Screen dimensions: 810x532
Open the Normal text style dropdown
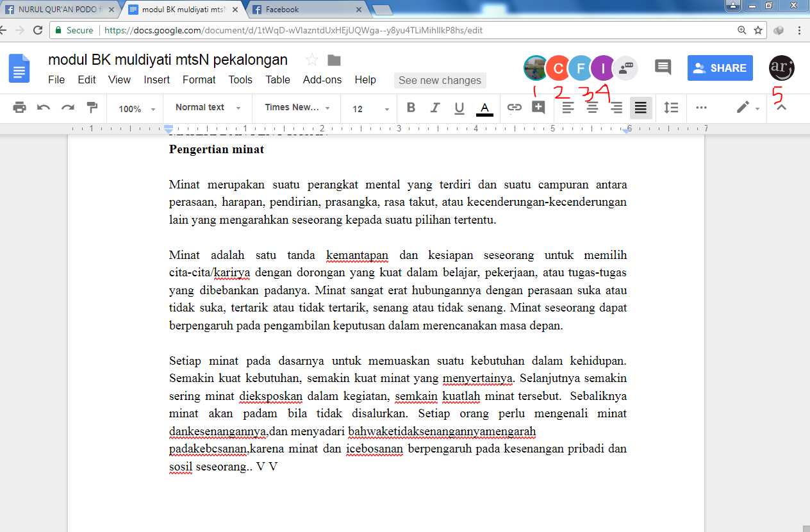click(208, 108)
